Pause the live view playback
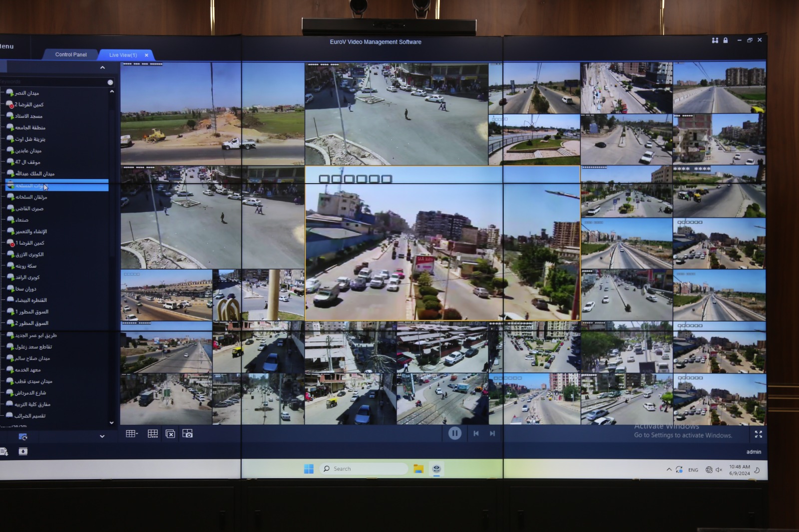799x532 pixels. click(x=454, y=433)
